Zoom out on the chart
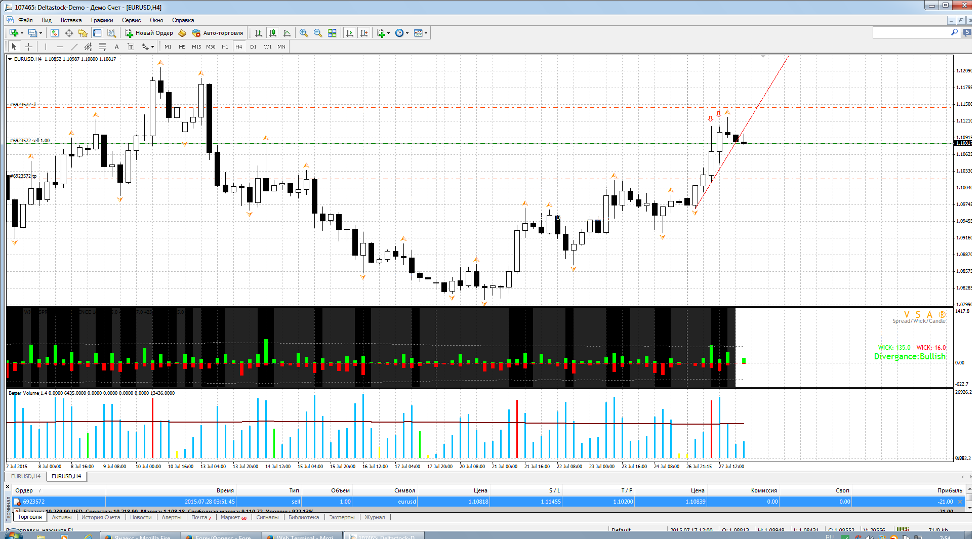The width and height of the screenshot is (980, 539). (x=318, y=33)
